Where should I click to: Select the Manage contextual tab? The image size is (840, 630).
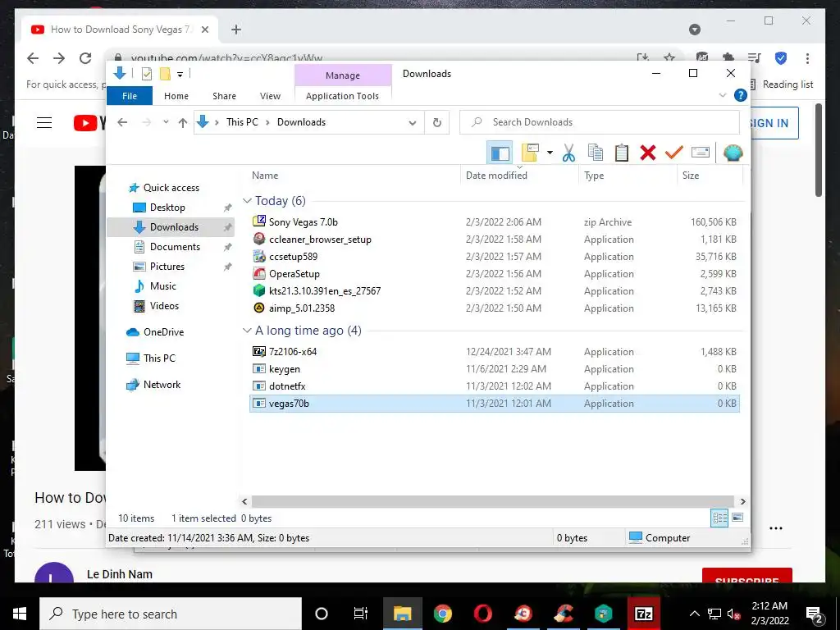coord(343,75)
